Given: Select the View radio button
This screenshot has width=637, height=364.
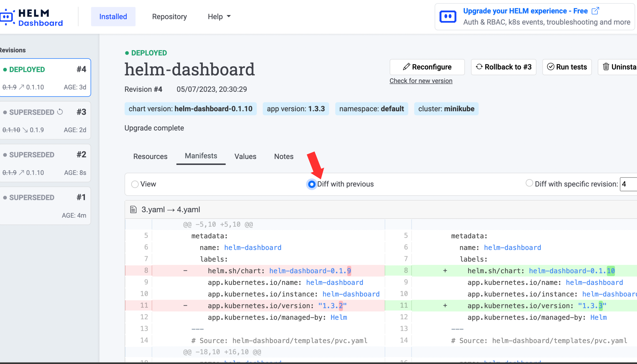Looking at the screenshot, I should coord(135,184).
